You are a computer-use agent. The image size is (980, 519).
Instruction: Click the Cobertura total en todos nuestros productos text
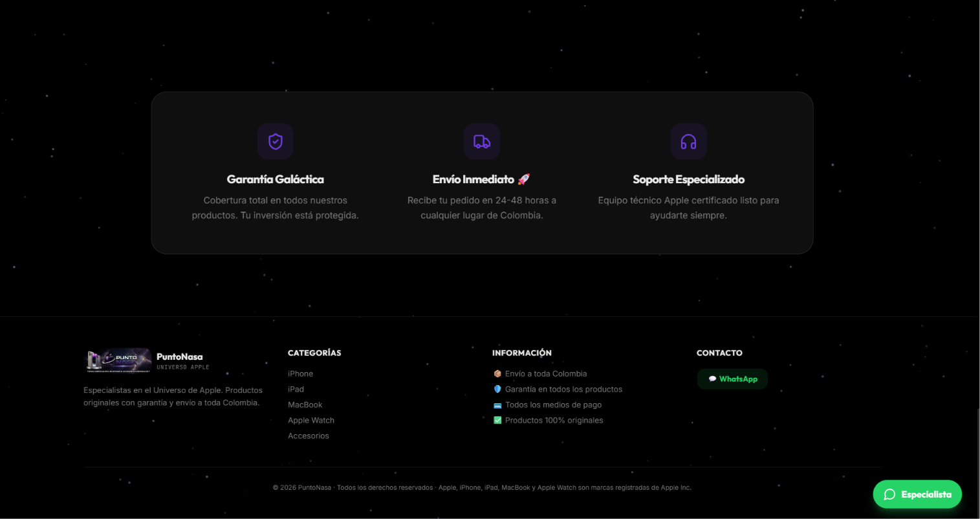[x=275, y=208]
